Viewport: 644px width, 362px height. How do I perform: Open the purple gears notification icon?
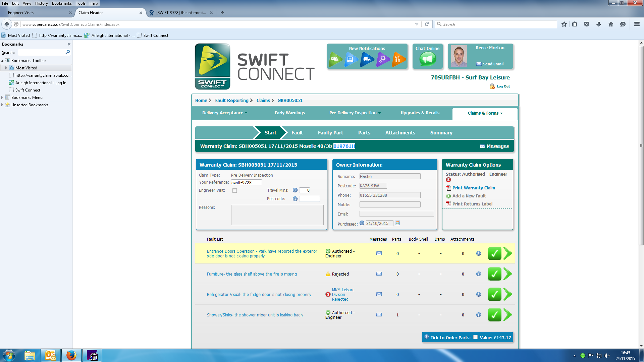click(x=383, y=59)
